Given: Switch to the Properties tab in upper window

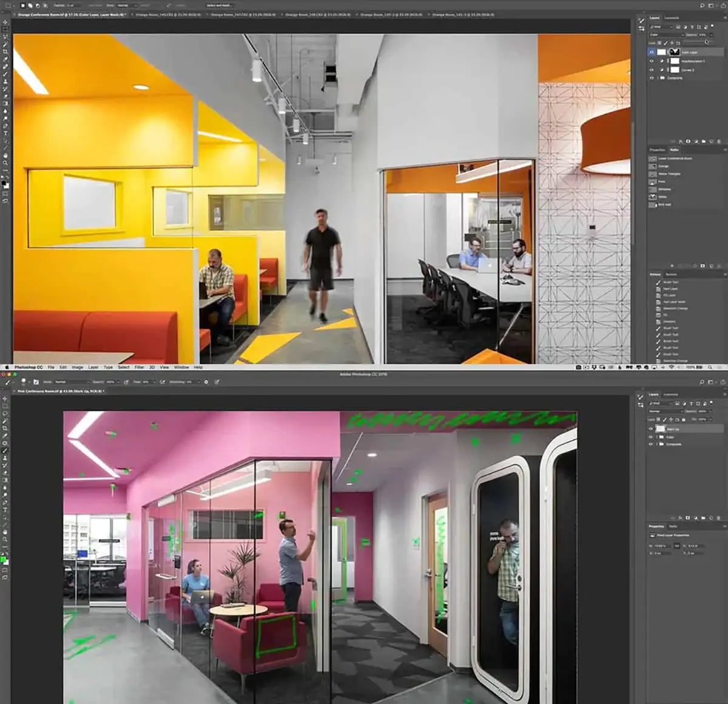Looking at the screenshot, I should 657,150.
